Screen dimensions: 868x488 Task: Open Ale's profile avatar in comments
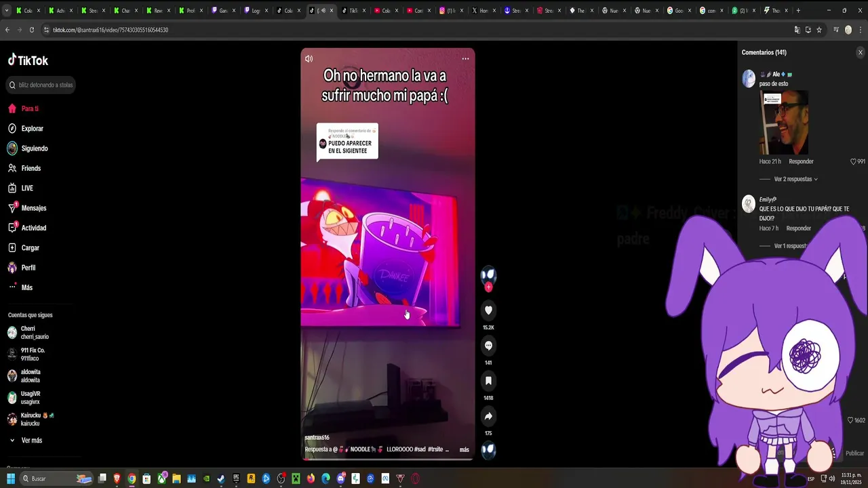pyautogui.click(x=749, y=78)
